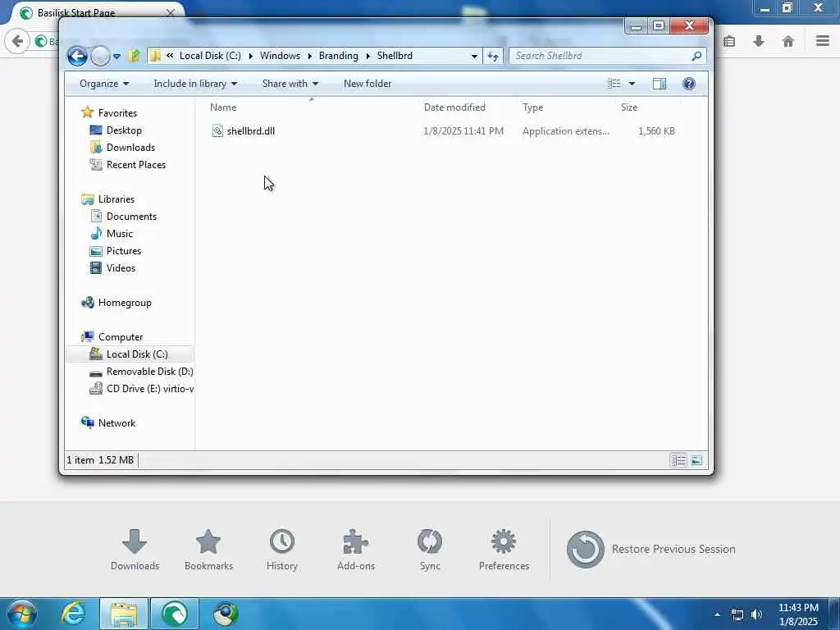This screenshot has height=630, width=840.
Task: Open Basilisk History shortcut
Action: (x=282, y=550)
